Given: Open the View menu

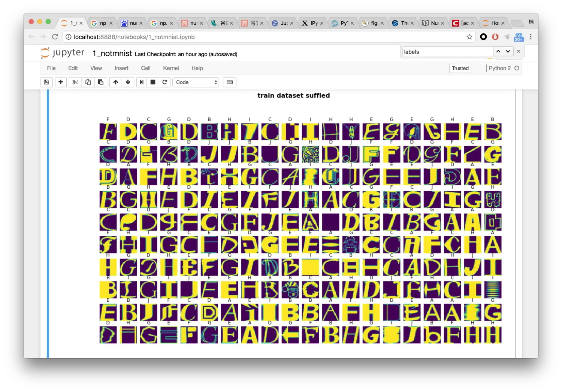Looking at the screenshot, I should 96,68.
